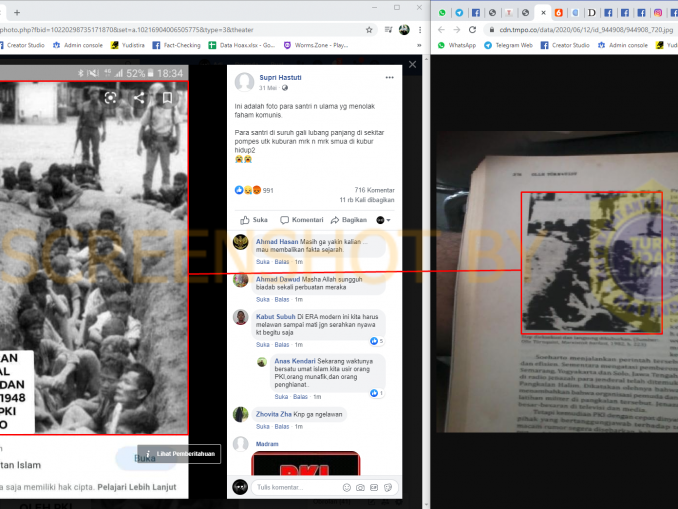Image resolution: width=678 pixels, height=509 pixels.
Task: Reload the page in right browser window
Action: (x=473, y=30)
